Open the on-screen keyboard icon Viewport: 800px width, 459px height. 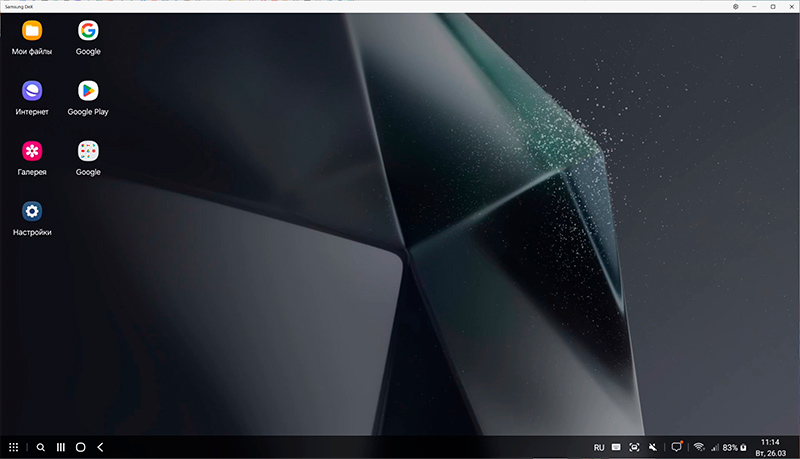617,447
